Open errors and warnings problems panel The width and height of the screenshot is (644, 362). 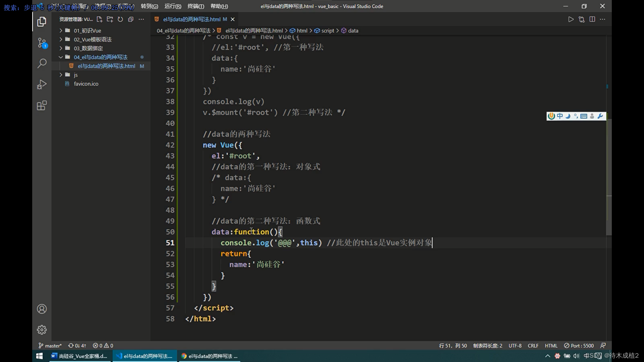[x=103, y=346]
